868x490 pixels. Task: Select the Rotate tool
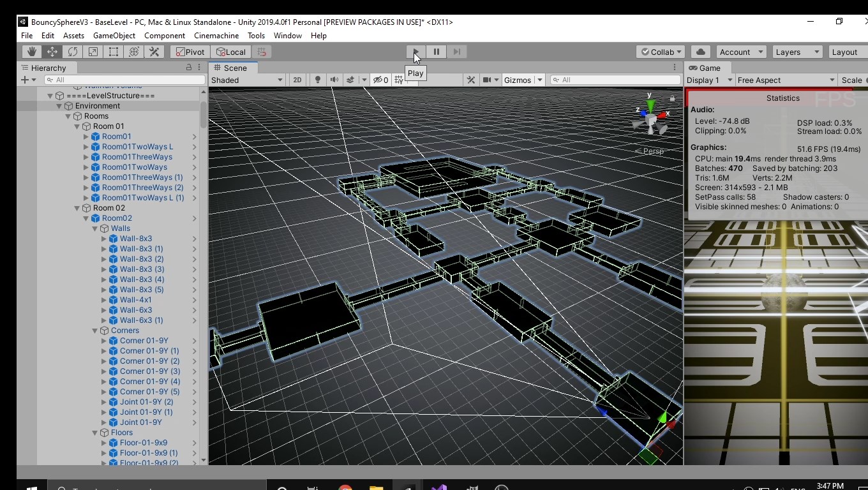(73, 52)
